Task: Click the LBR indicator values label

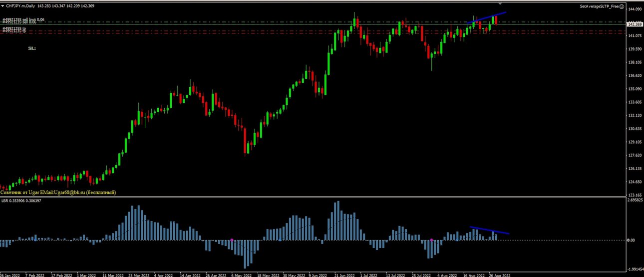Action: 21,201
